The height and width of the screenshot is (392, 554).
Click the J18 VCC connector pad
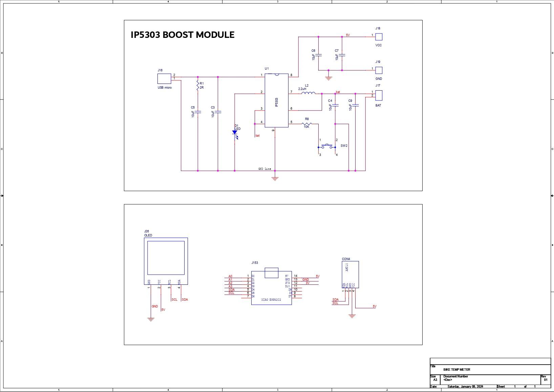379,37
